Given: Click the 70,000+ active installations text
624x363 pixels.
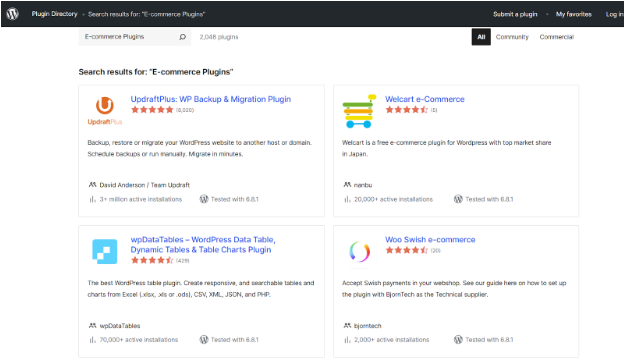Looking at the screenshot, I should (139, 340).
